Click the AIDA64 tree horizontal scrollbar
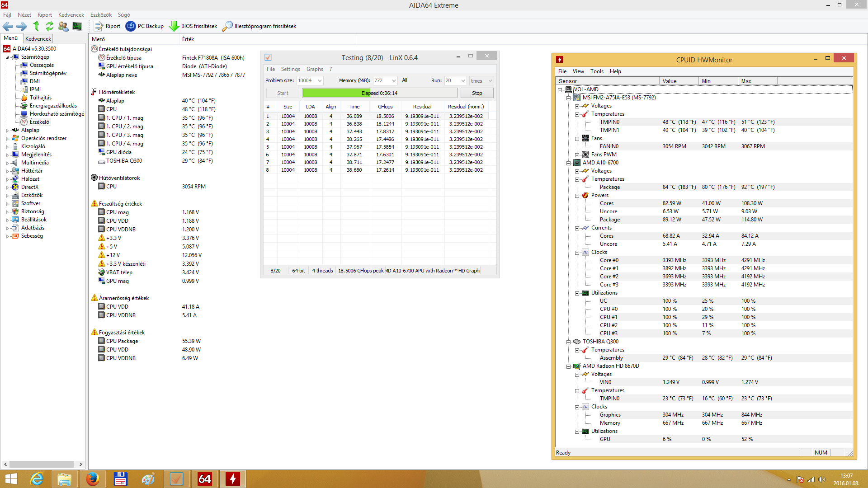 click(42, 464)
